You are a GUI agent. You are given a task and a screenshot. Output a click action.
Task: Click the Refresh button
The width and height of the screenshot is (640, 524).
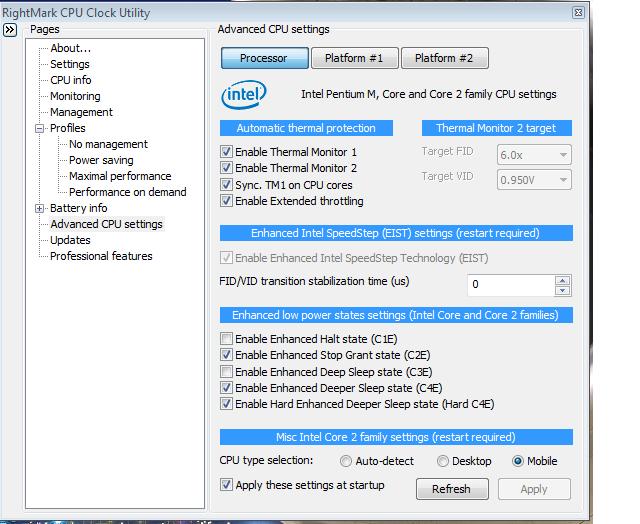pyautogui.click(x=452, y=488)
